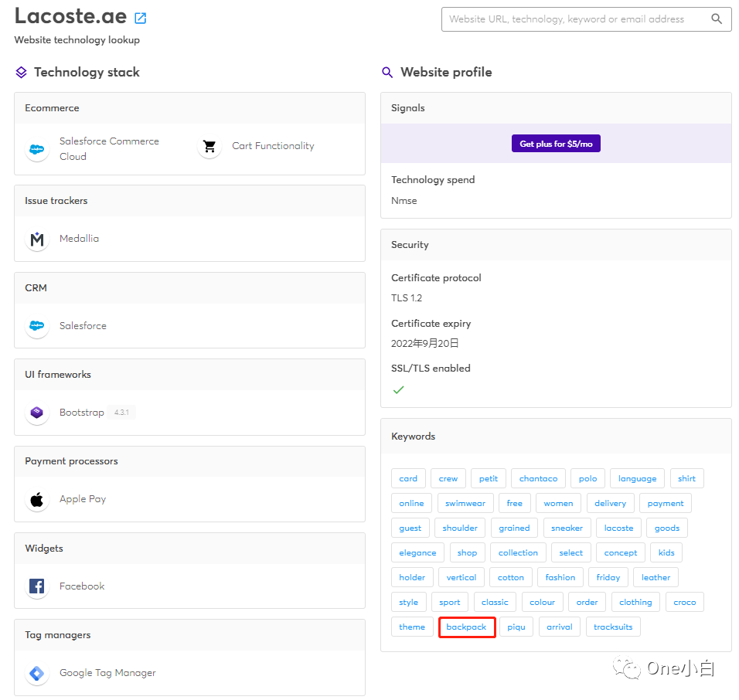739x700 pixels.
Task: Select the 'chantaco' keyword tag
Action: [538, 478]
